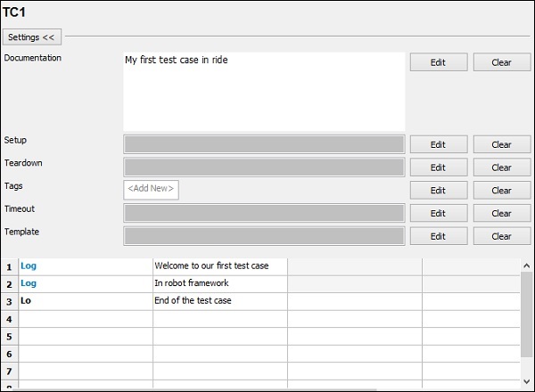The image size is (535, 392).
Task: Edit the Timeout value
Action: pyautogui.click(x=438, y=214)
